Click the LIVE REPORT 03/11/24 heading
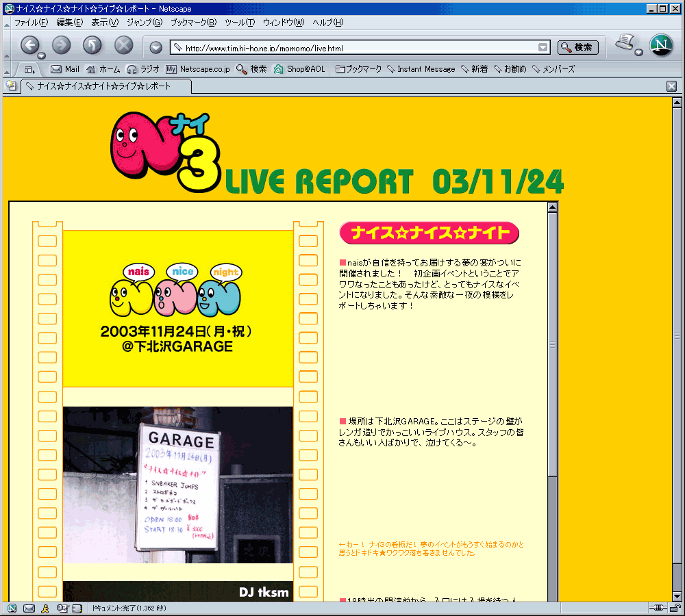This screenshot has width=685, height=616. point(395,181)
